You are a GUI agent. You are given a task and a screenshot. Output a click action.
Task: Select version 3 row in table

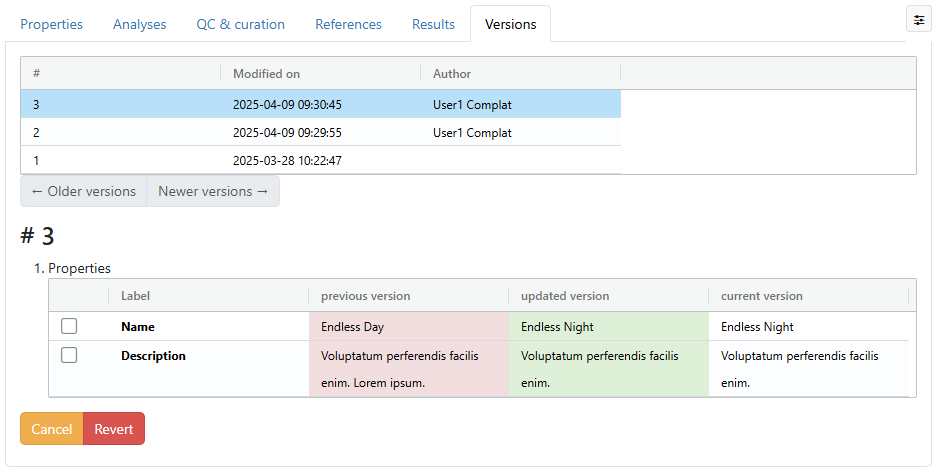[320, 104]
